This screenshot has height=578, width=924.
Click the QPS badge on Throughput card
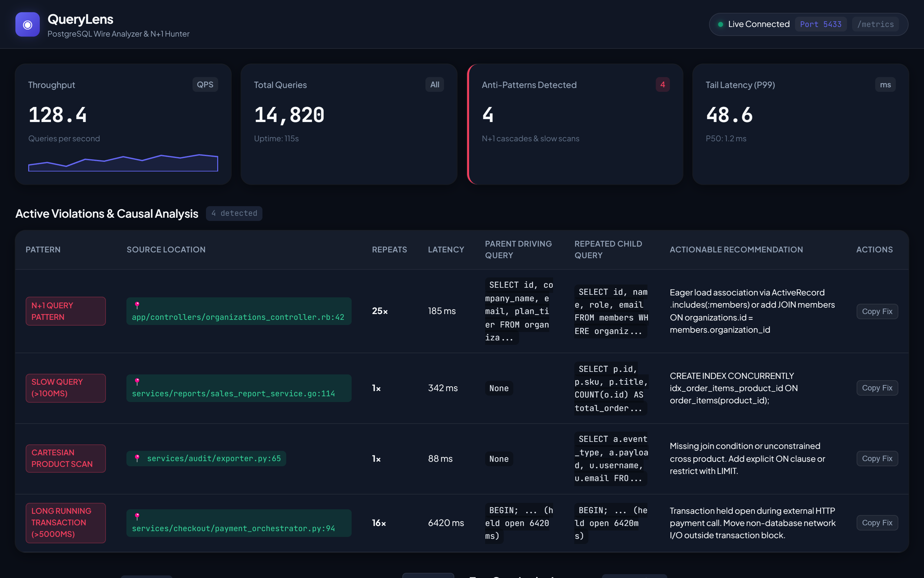click(x=205, y=84)
